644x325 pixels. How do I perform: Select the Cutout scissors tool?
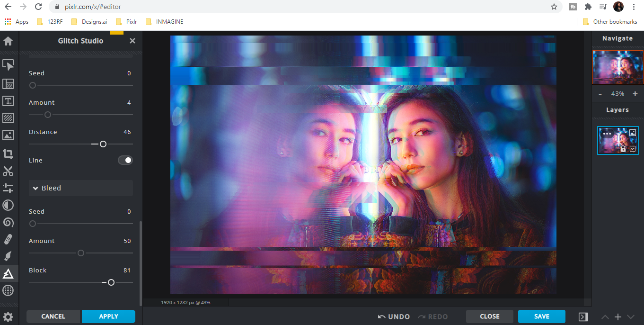(x=8, y=171)
